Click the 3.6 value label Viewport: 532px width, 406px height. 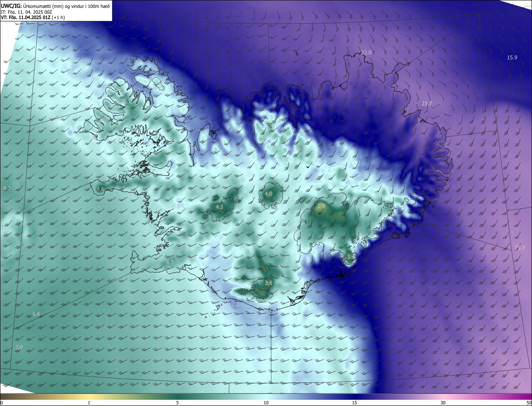pos(268,283)
